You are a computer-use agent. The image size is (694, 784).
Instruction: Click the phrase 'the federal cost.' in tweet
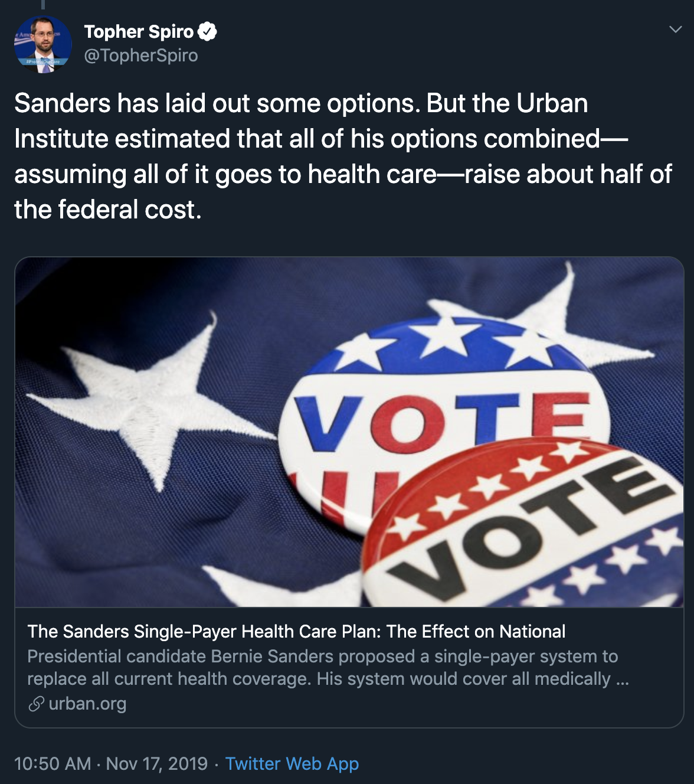click(108, 210)
